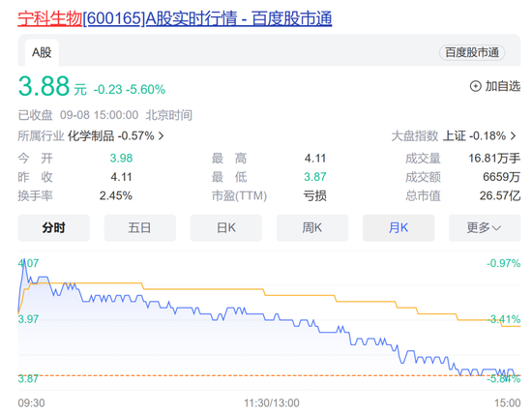Click the 换手率 value 2.45%
The width and height of the screenshot is (532, 412).
[x=116, y=195]
